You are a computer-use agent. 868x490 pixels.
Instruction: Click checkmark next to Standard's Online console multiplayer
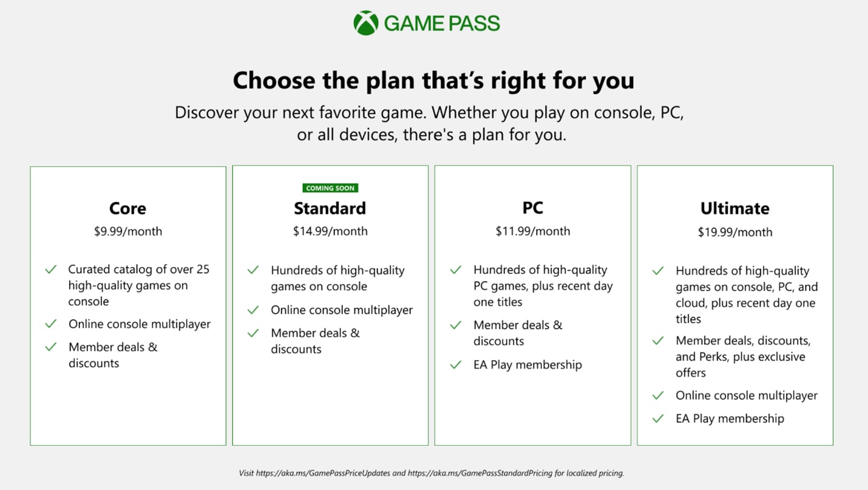(x=253, y=310)
